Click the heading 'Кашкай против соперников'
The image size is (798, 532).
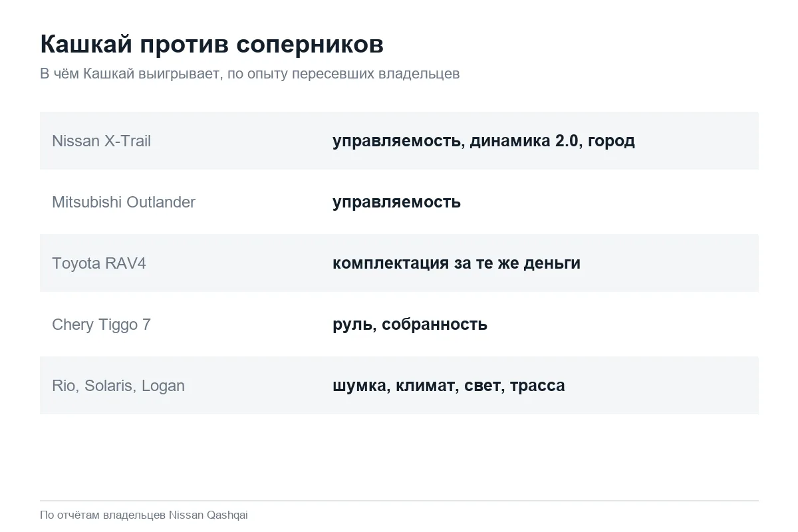pyautogui.click(x=212, y=45)
